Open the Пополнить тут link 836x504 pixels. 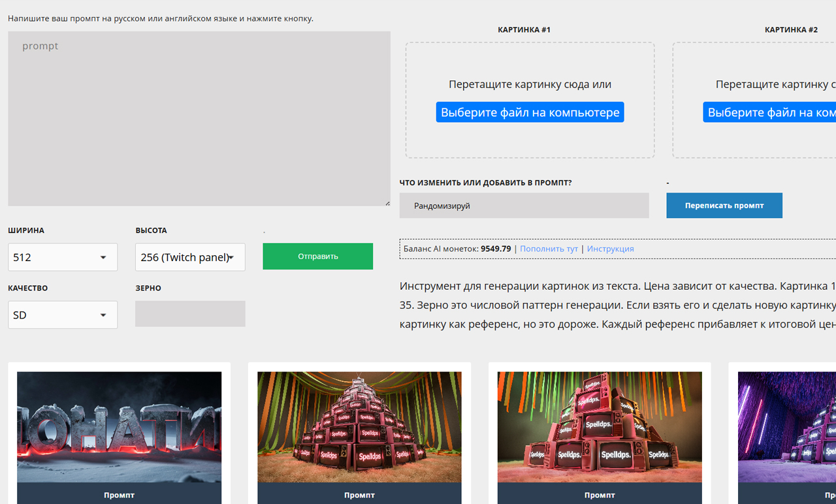pyautogui.click(x=549, y=249)
